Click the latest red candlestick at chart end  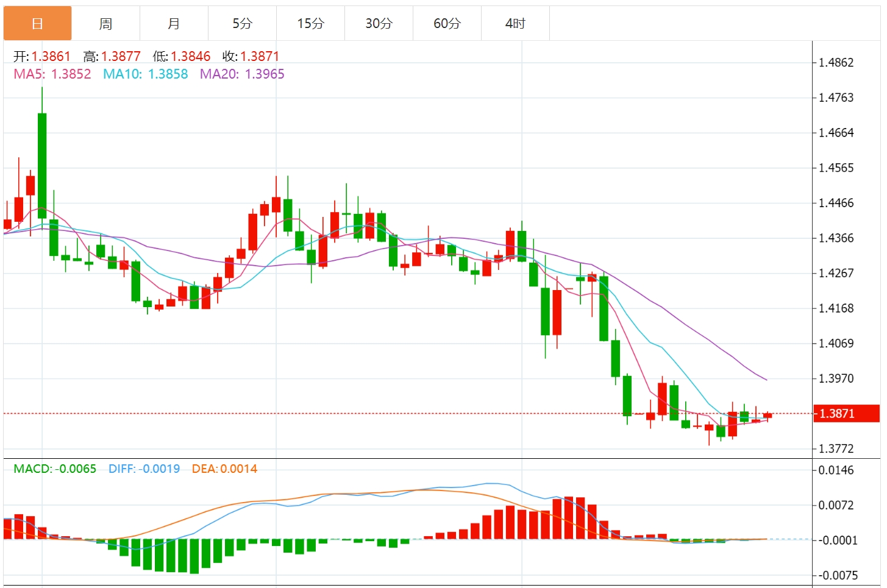coord(768,415)
